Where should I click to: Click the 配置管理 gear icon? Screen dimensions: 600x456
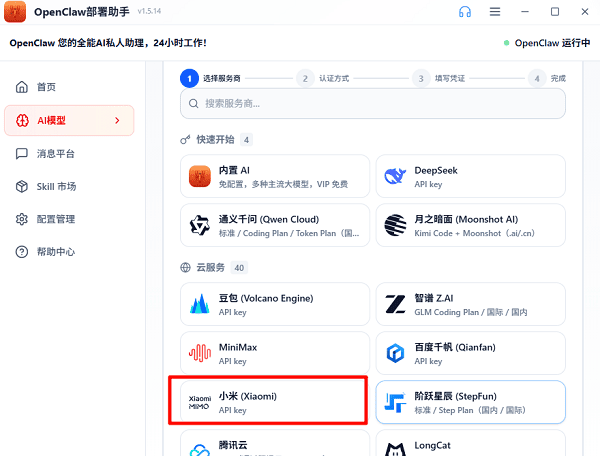click(x=22, y=219)
